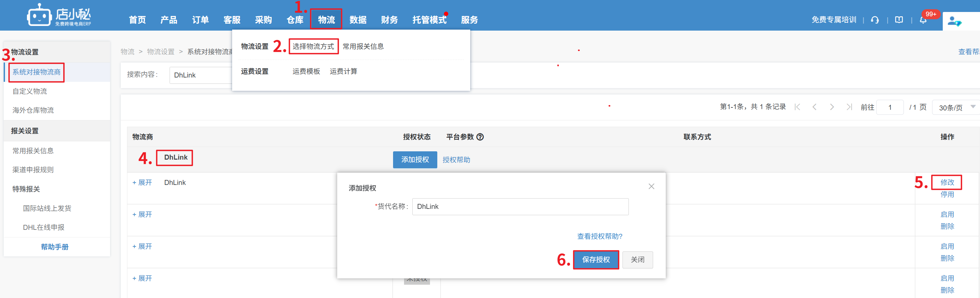The image size is (980, 298).
Task: Go to the previous page arrow
Action: pyautogui.click(x=814, y=107)
